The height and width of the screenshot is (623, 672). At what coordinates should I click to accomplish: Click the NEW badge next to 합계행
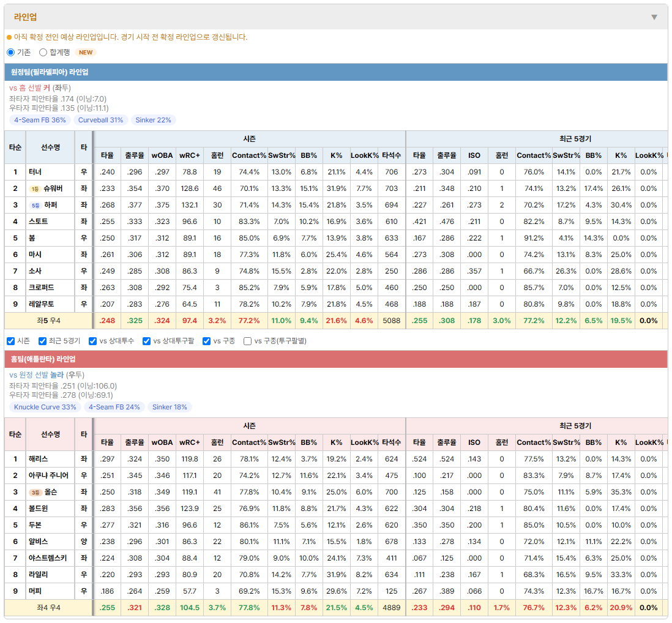tap(86, 52)
